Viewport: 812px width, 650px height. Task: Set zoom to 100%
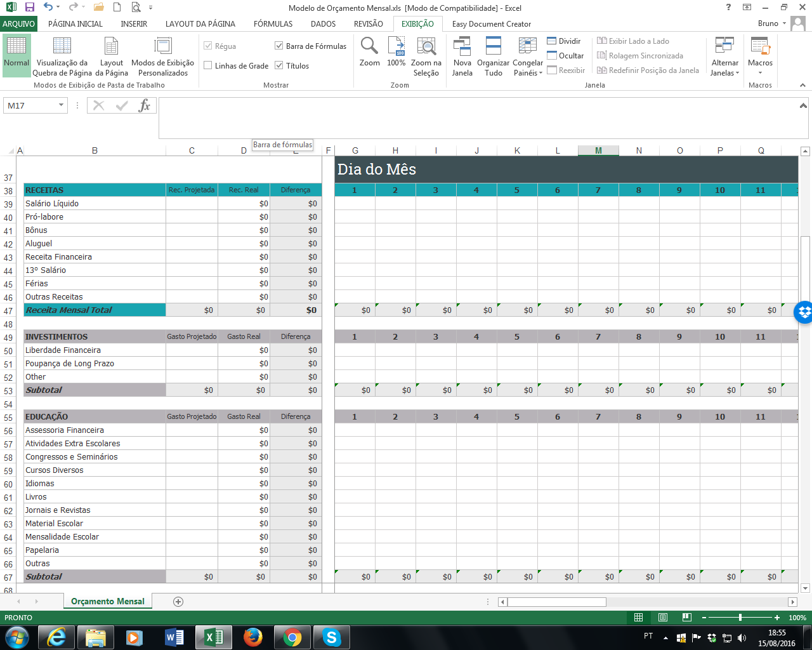tap(396, 52)
